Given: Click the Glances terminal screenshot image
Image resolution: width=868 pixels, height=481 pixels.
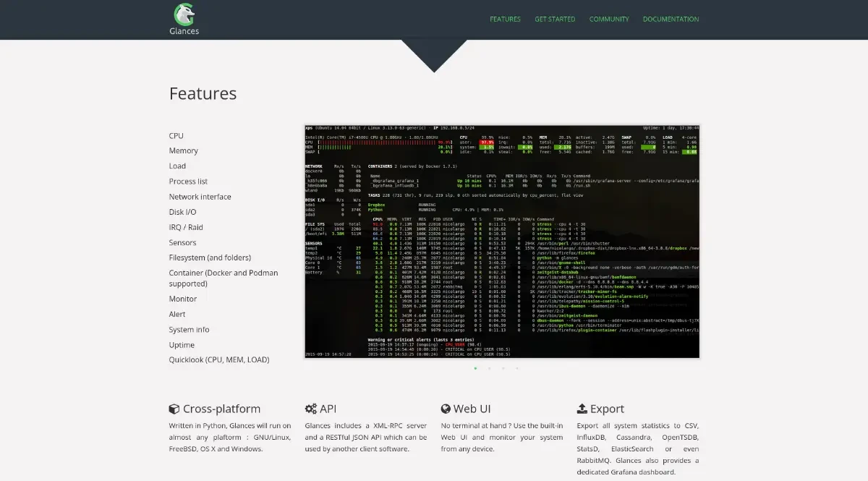Looking at the screenshot, I should [501, 241].
